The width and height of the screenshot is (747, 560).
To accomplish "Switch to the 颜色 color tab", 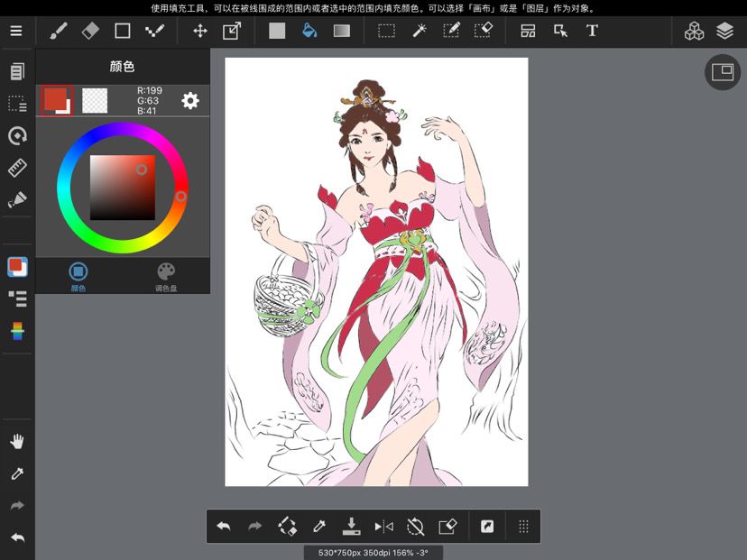I will pos(78,277).
